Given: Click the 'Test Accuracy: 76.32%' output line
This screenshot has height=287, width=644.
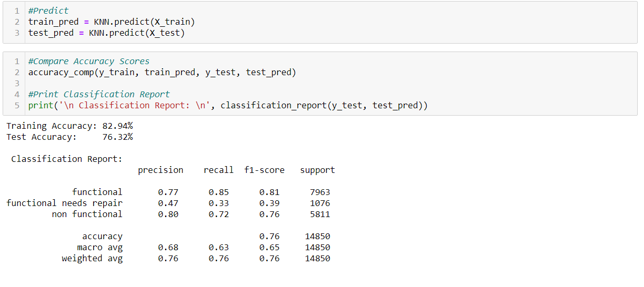Looking at the screenshot, I should point(69,137).
